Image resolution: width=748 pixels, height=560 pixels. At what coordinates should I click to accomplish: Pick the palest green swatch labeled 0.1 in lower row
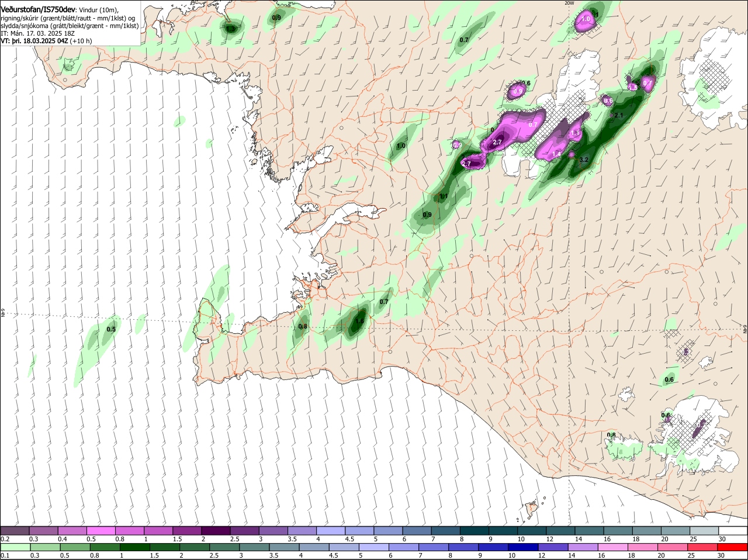coord(15,547)
